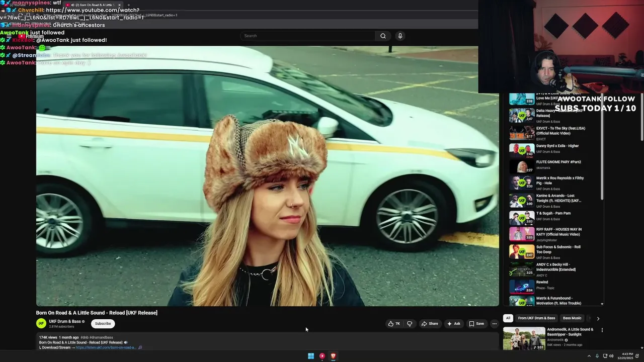This screenshot has height=362, width=644.
Task: Show hidden system tray icons chevron
Action: pos(589,356)
